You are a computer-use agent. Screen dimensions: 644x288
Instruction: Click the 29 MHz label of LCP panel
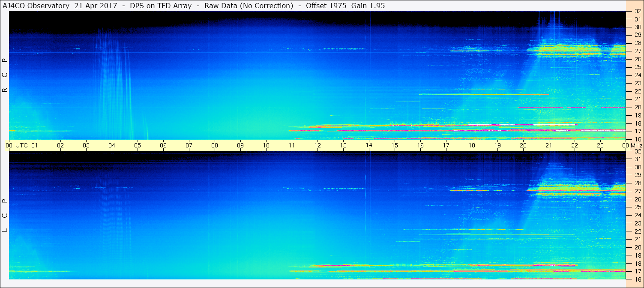click(638, 175)
